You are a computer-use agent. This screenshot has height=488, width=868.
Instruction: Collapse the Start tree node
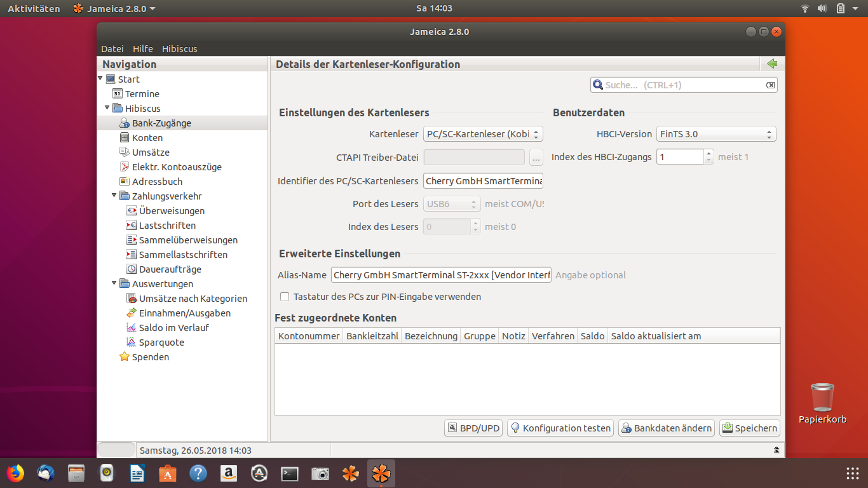point(100,79)
